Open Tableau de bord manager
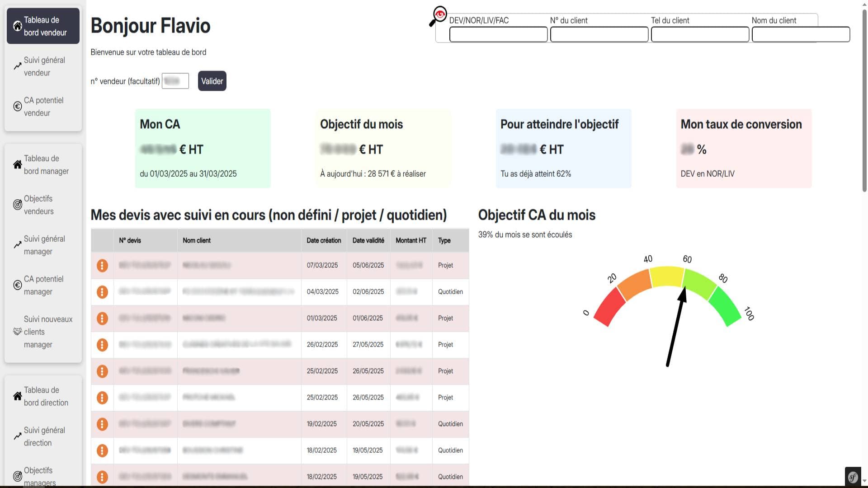 [x=43, y=164]
